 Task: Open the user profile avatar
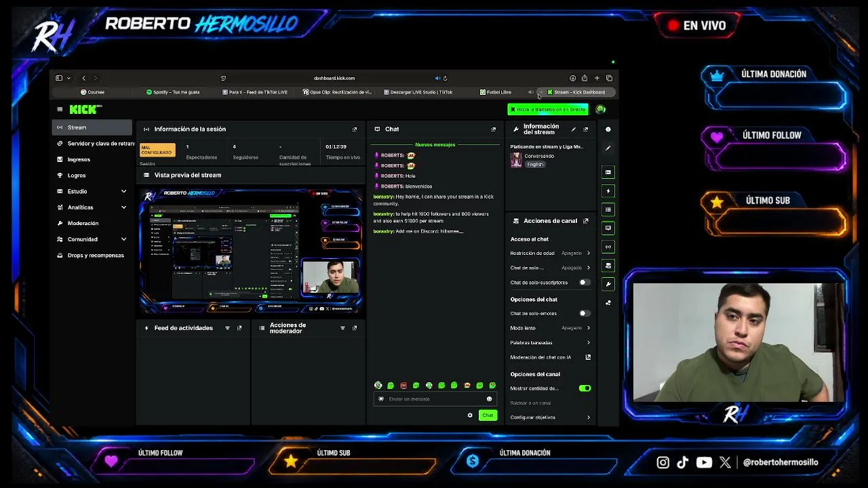(600, 109)
